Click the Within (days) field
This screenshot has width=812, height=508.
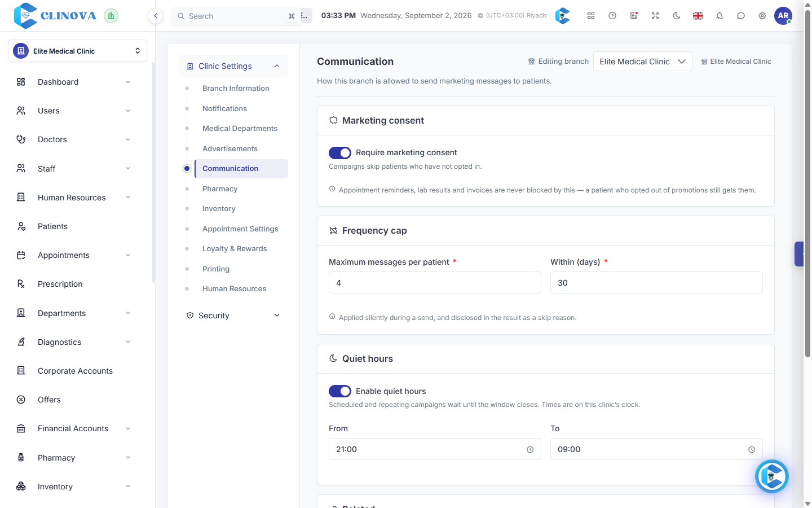coord(656,283)
